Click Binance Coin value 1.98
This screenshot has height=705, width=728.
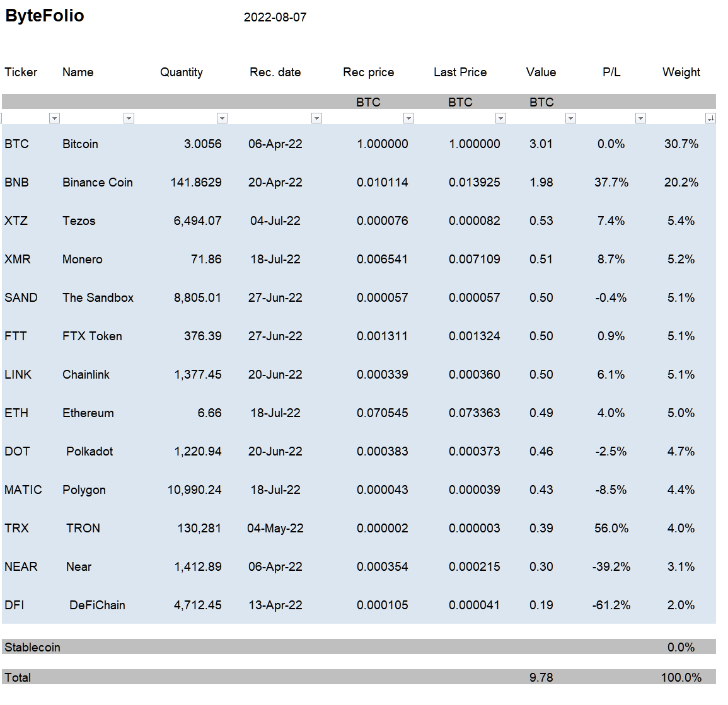pyautogui.click(x=541, y=183)
